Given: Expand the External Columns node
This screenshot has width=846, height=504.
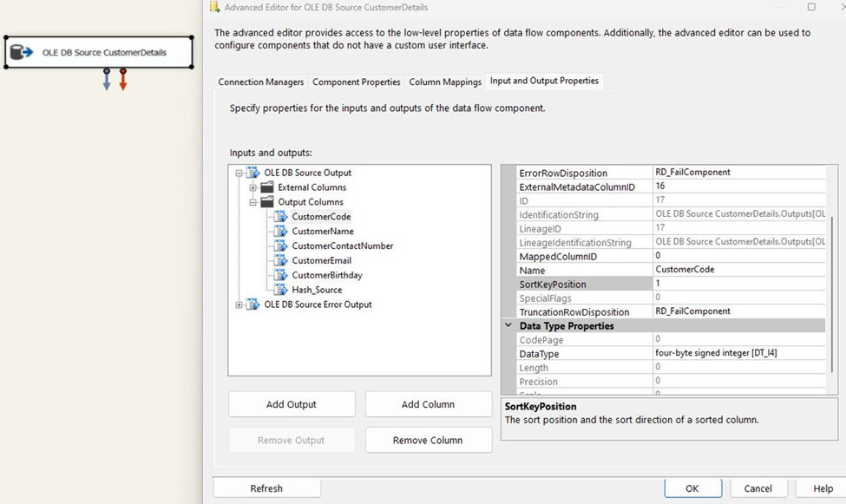Looking at the screenshot, I should [x=252, y=187].
